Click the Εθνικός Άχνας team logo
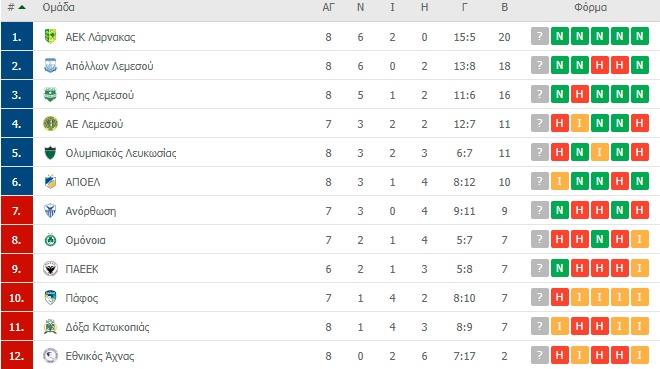660x369 pixels. pyautogui.click(x=51, y=356)
